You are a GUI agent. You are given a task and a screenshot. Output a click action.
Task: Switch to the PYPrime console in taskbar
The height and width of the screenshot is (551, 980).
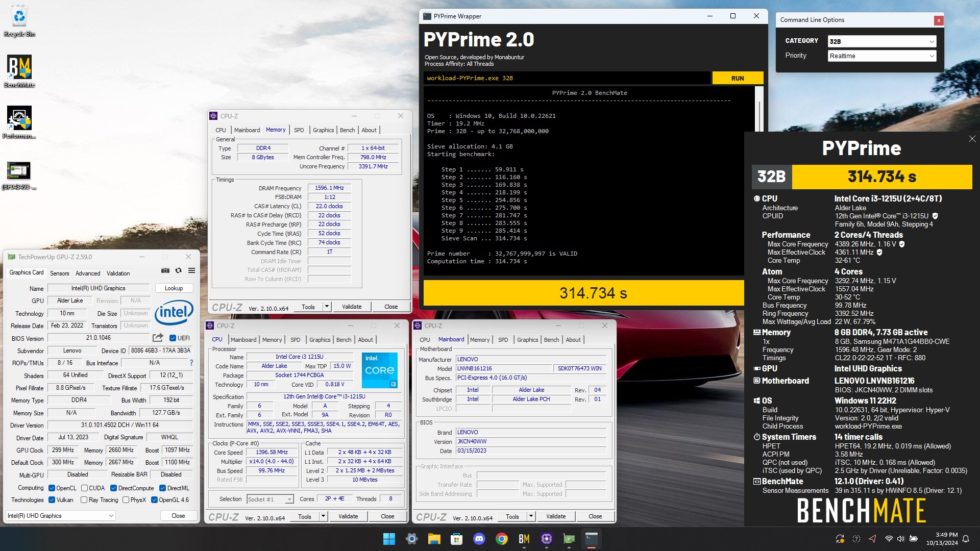click(x=592, y=539)
